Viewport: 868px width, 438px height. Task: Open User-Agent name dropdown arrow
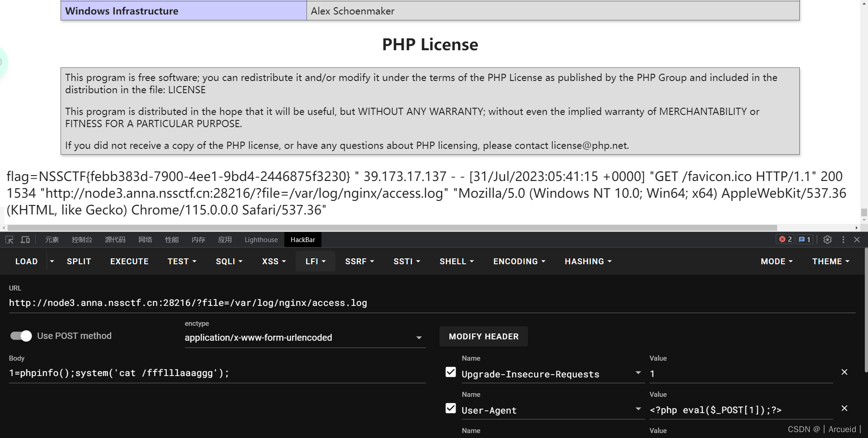(x=638, y=409)
